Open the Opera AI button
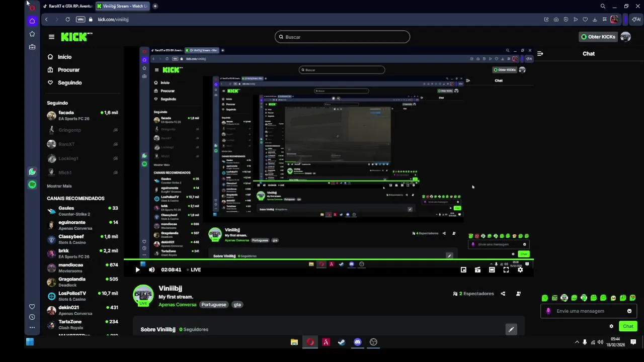Image resolution: width=644 pixels, height=362 pixels. click(636, 19)
